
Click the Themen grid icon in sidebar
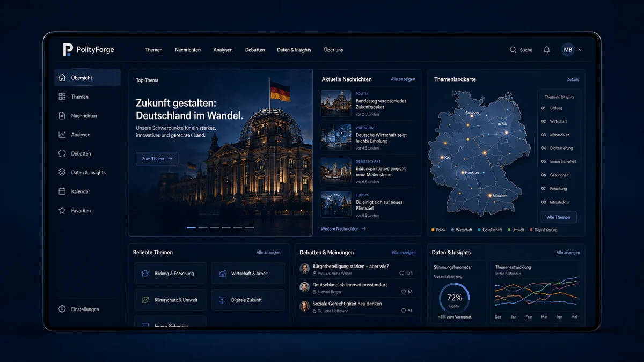pyautogui.click(x=62, y=97)
